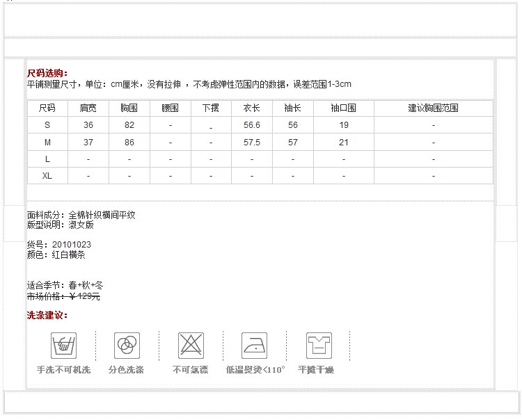Click the 尺码选购 heading
522x420 pixels.
click(x=47, y=73)
